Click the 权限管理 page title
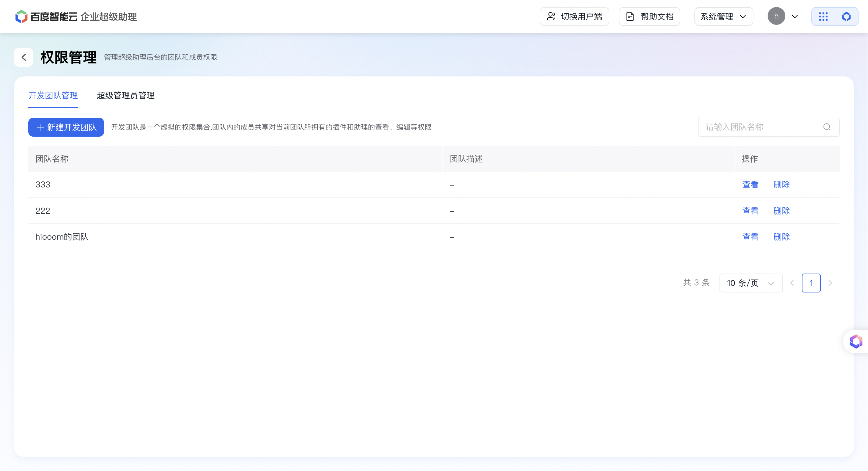Screen dimensions: 868x471 tap(68, 57)
